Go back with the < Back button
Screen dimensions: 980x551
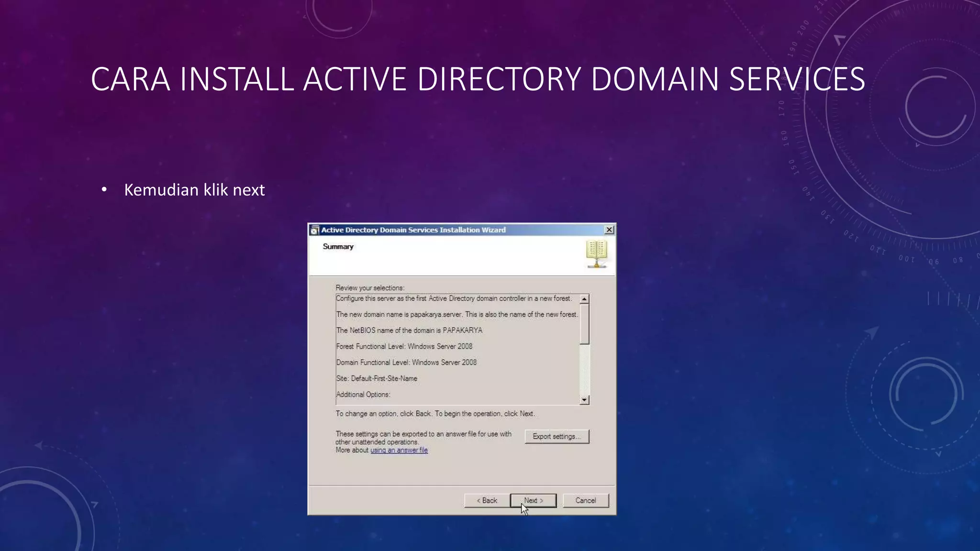[487, 500]
